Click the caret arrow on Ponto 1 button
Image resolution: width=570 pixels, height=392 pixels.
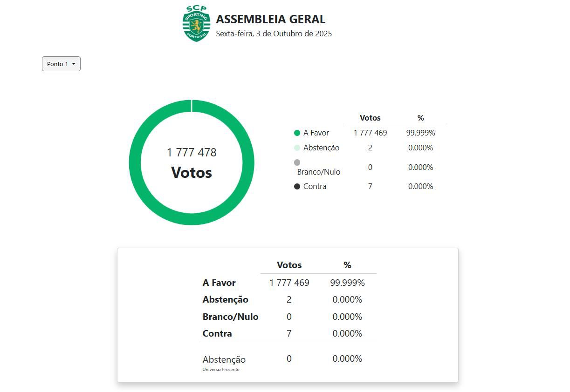(74, 64)
